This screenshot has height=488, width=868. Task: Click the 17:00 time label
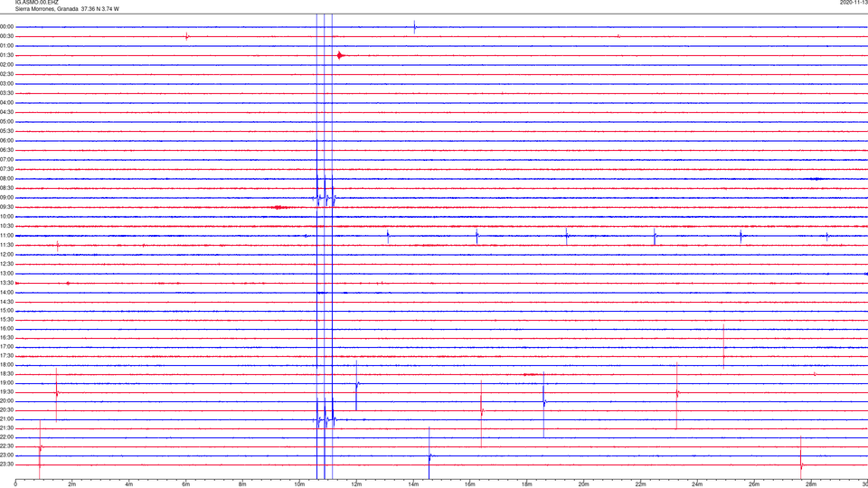point(7,347)
